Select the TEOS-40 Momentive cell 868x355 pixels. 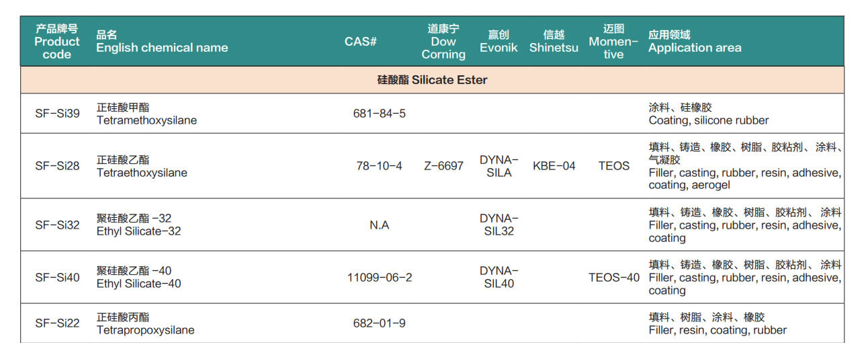coord(614,278)
